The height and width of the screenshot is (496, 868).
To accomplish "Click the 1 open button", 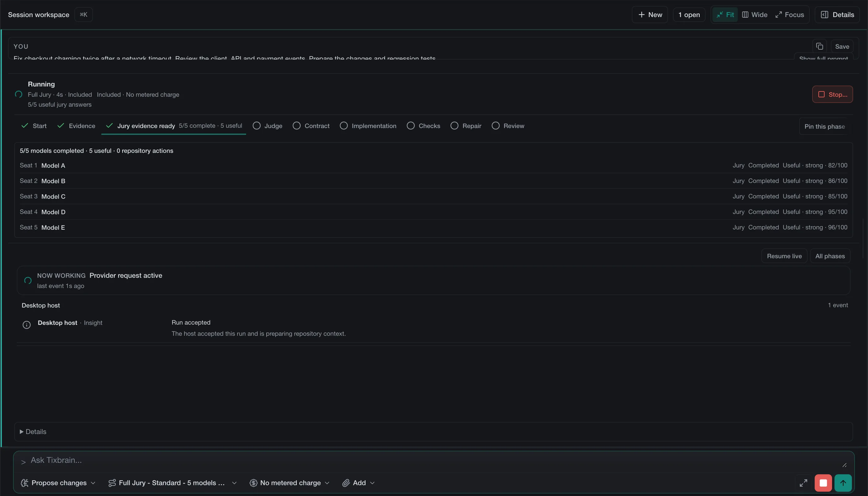I will [x=689, y=15].
